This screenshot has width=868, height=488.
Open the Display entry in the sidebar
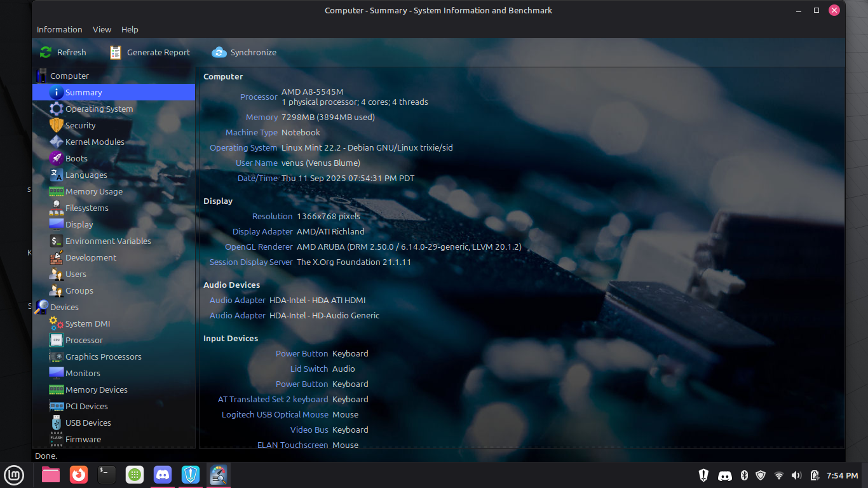(x=114, y=224)
